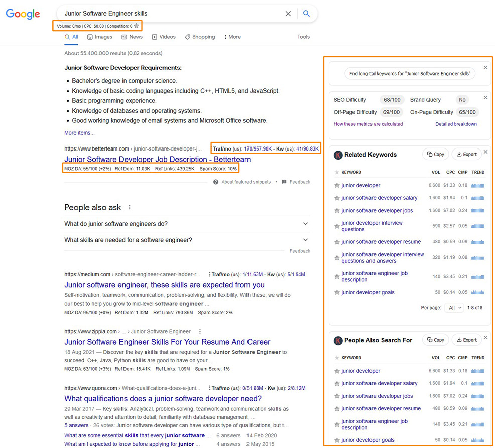
Task: Expand What do junior software engineers do
Action: [187, 224]
